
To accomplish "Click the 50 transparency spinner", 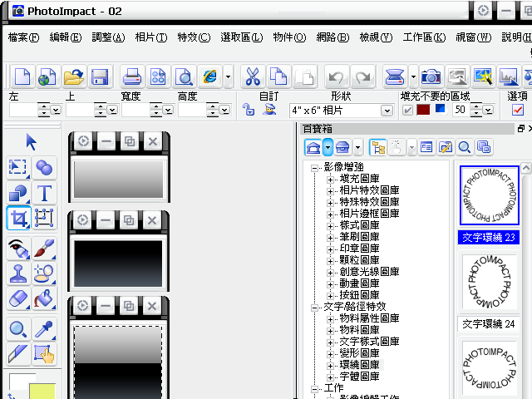I will (x=476, y=110).
